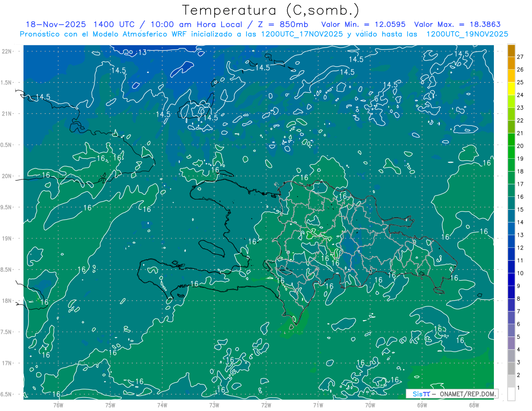The image size is (532, 411).
Task: Click the color bar value '27'
Action: (520, 57)
